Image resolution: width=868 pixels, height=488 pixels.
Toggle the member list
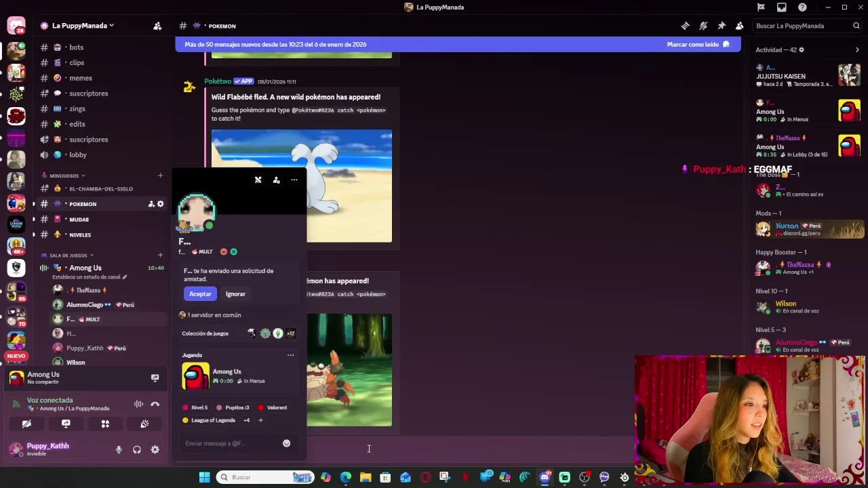(x=740, y=26)
